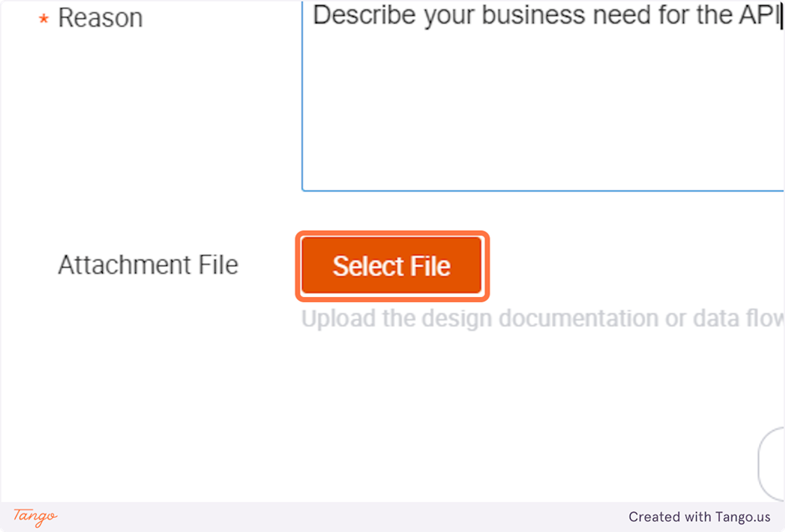
Task: Click the word 'File' on the orange button
Action: [x=431, y=266]
